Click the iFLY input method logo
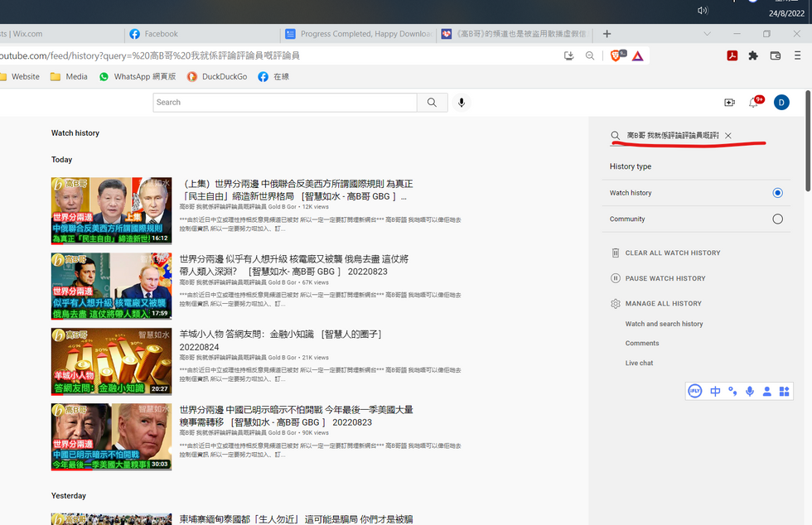The height and width of the screenshot is (525, 812). tap(695, 392)
